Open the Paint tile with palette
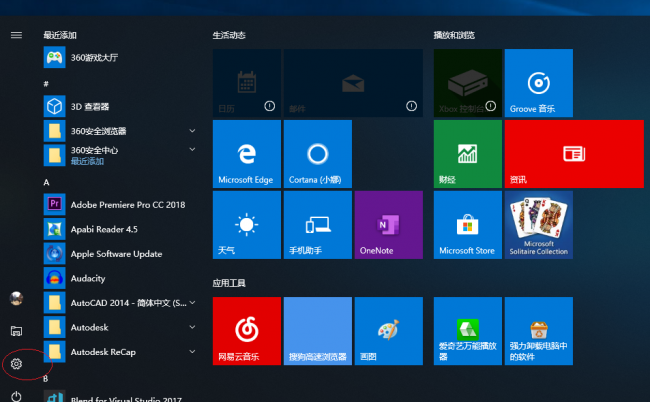This screenshot has width=650, height=402. 388,331
